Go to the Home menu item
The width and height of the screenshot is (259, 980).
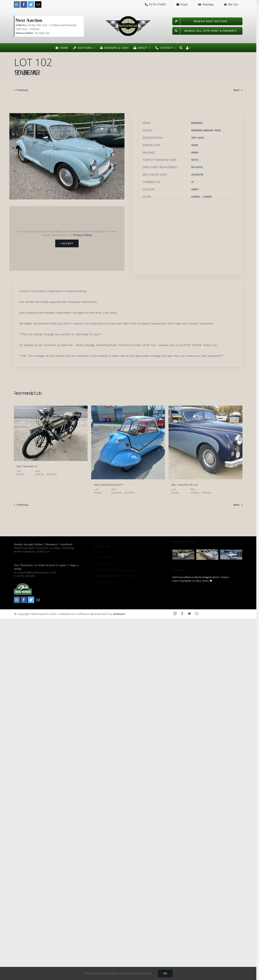(62, 48)
